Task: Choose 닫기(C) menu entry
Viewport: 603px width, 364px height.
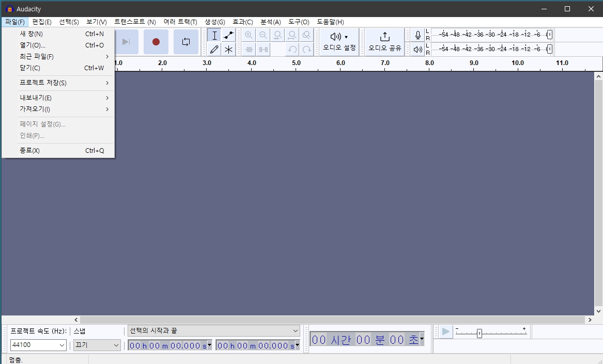Action: click(58, 68)
